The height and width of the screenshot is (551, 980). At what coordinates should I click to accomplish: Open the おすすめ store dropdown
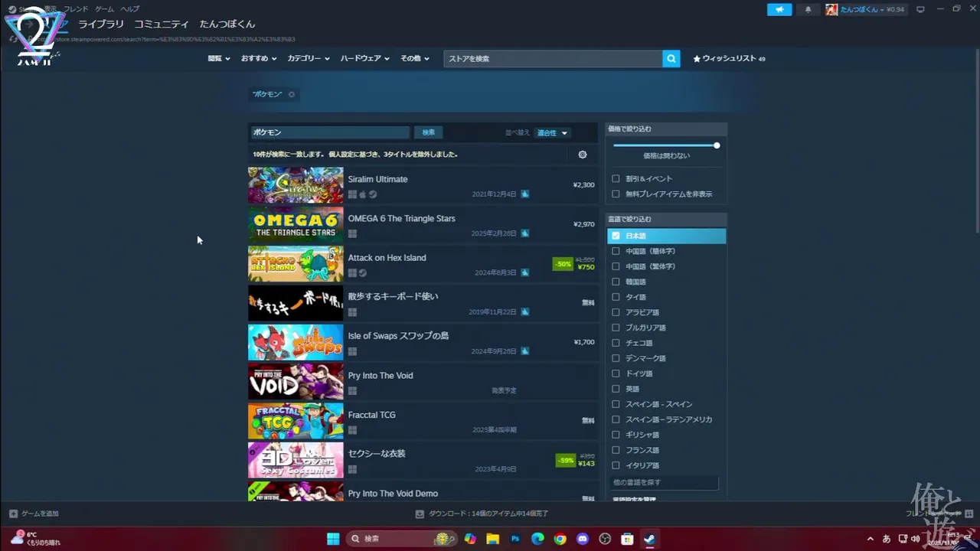259,58
